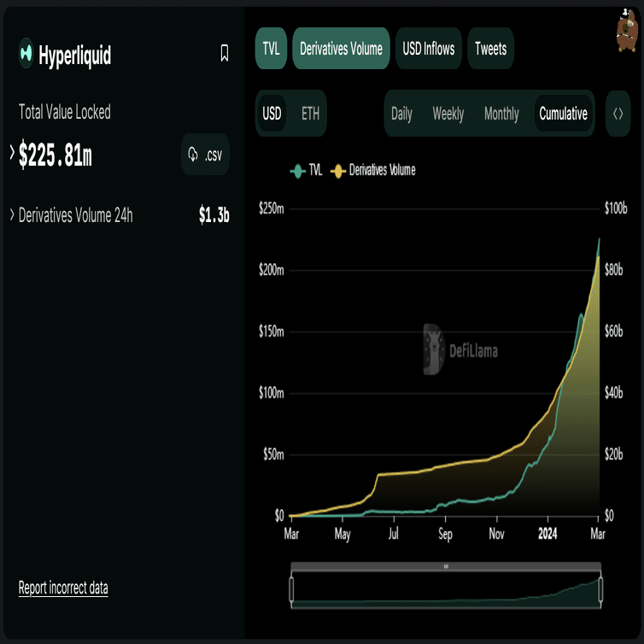Click the $20b right axis label
644x644 pixels.
tap(613, 454)
